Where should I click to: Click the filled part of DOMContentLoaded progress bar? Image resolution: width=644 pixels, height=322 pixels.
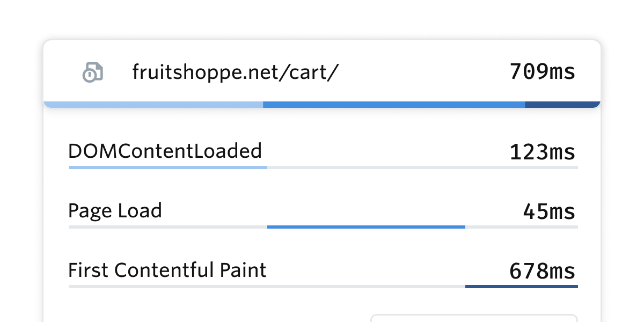168,167
